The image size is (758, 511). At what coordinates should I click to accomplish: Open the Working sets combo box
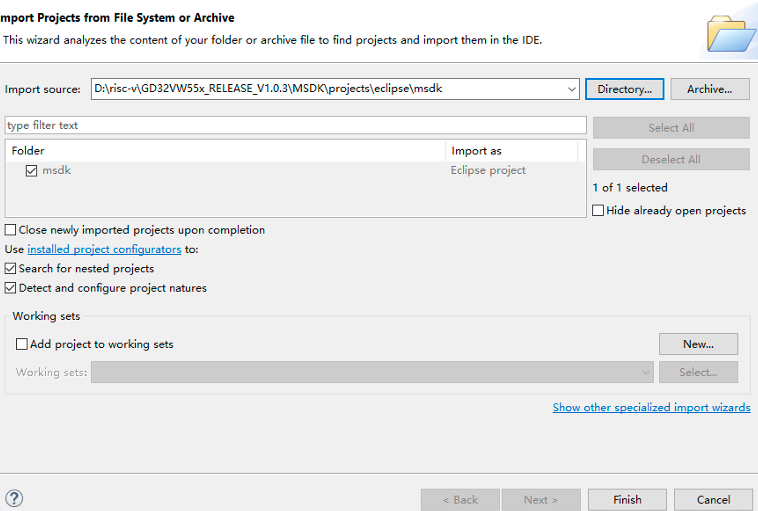[x=372, y=372]
